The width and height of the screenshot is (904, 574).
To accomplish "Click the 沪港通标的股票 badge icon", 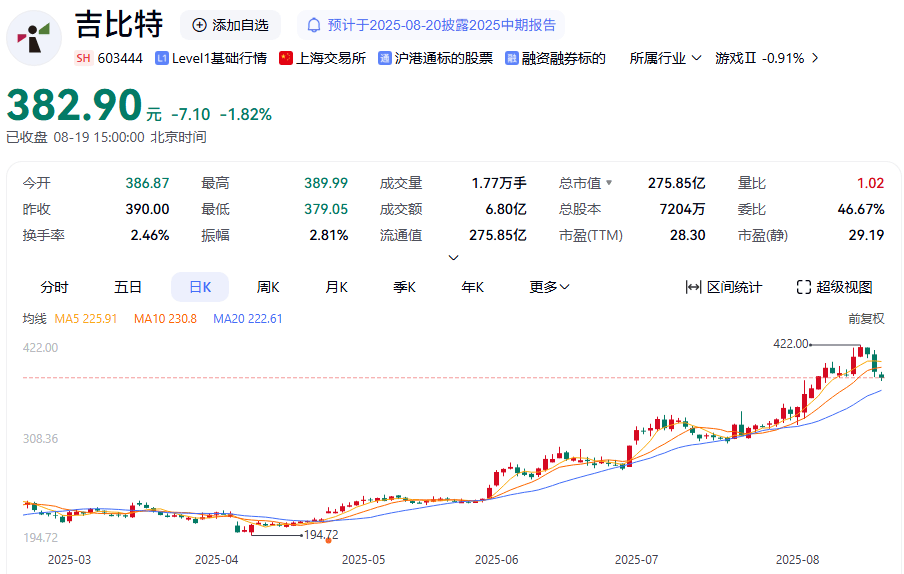I will pyautogui.click(x=386, y=58).
